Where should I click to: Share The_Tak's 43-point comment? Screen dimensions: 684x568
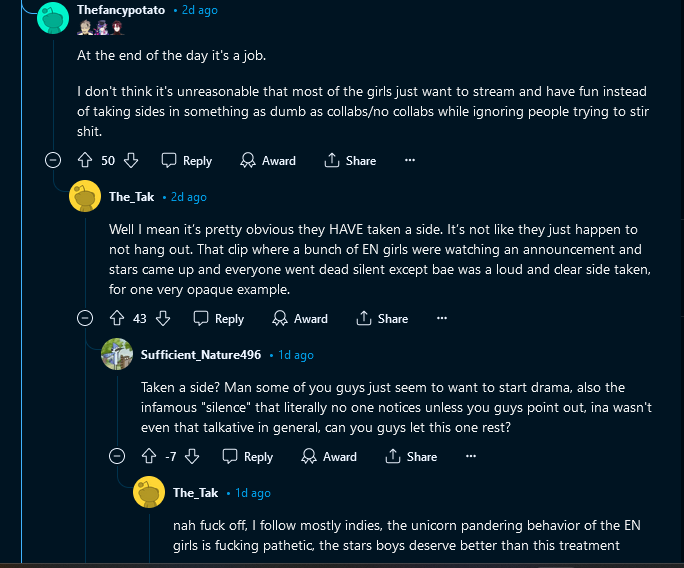tap(382, 318)
